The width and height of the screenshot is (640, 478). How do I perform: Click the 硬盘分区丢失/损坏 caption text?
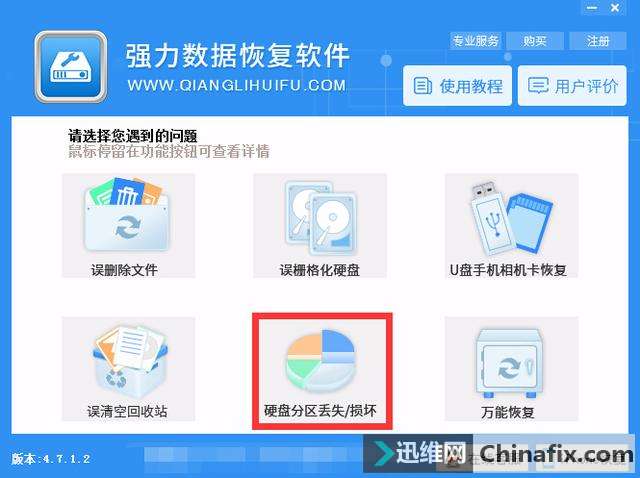point(320,411)
